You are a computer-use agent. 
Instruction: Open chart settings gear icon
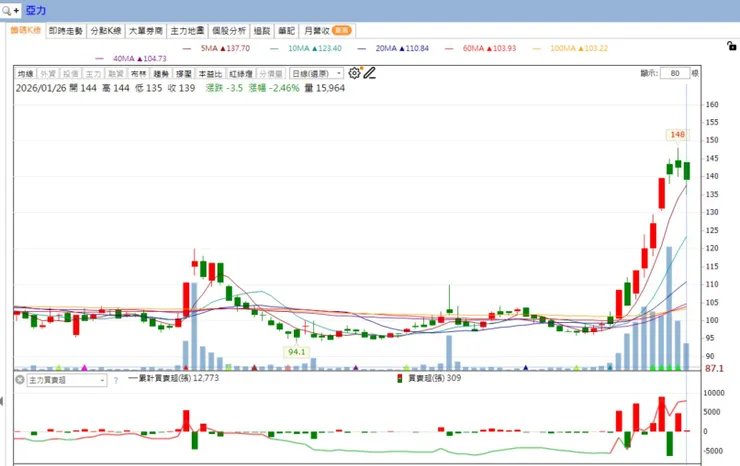pos(354,73)
